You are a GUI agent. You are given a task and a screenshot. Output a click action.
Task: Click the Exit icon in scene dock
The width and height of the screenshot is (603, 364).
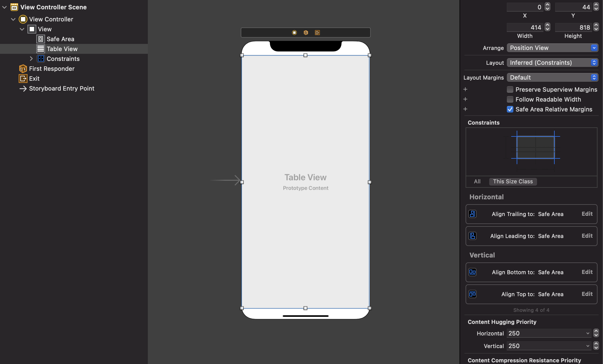click(317, 33)
